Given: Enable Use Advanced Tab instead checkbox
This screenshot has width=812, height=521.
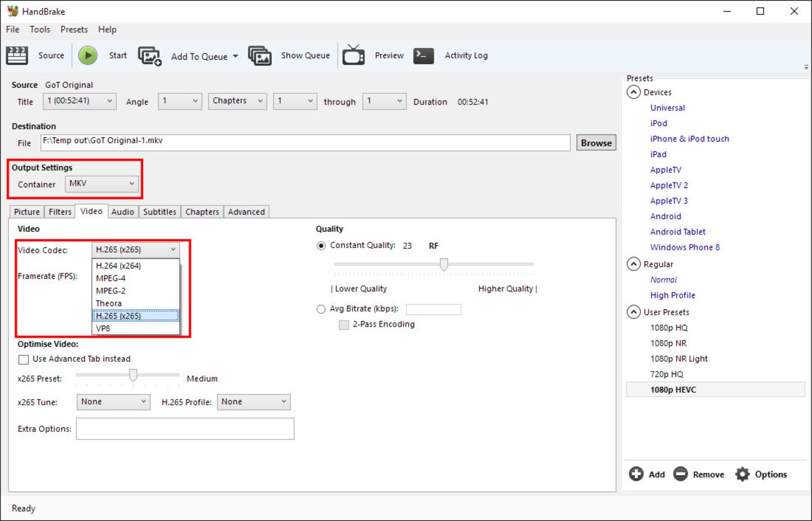Looking at the screenshot, I should pos(24,359).
